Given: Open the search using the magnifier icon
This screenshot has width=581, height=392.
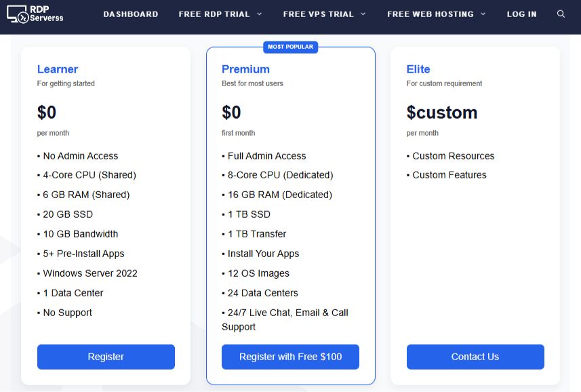Looking at the screenshot, I should tap(560, 14).
